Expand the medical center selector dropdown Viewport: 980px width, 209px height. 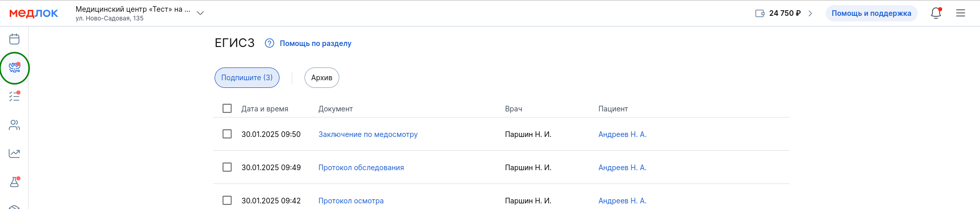[x=200, y=13]
